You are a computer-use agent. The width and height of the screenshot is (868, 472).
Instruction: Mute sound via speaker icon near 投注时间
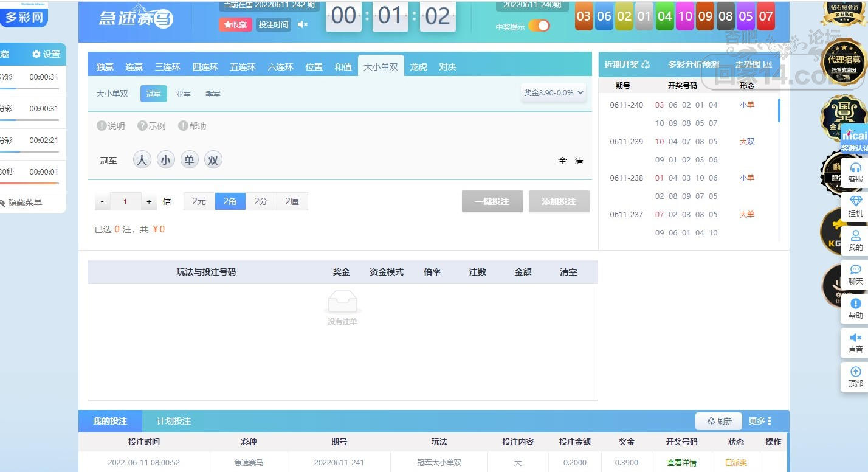pyautogui.click(x=302, y=24)
